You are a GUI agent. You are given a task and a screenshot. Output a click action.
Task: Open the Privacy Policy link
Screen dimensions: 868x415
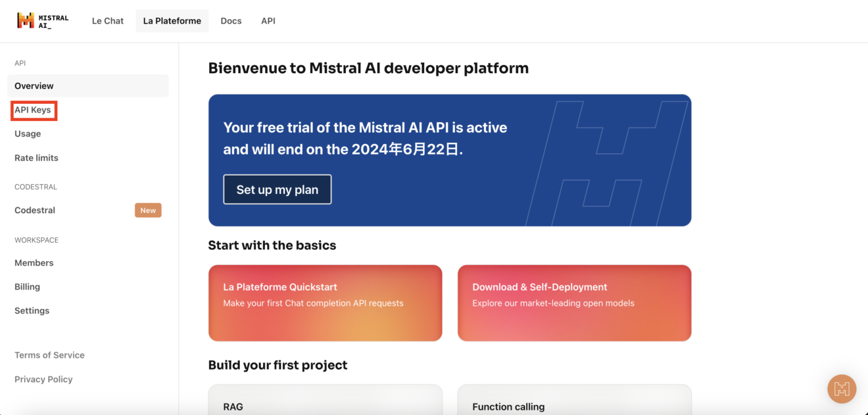(43, 379)
